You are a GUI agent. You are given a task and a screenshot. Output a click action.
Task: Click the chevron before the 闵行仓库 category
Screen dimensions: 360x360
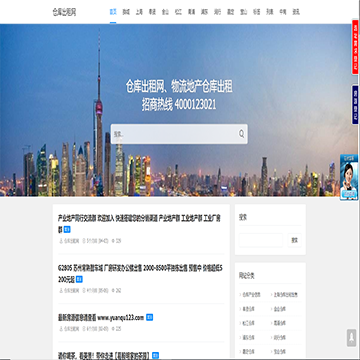coord(272,338)
